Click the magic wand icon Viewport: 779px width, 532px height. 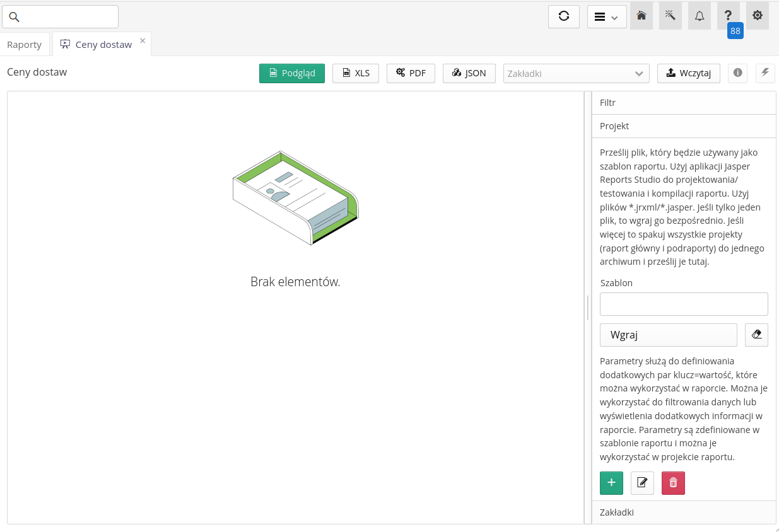coord(671,16)
